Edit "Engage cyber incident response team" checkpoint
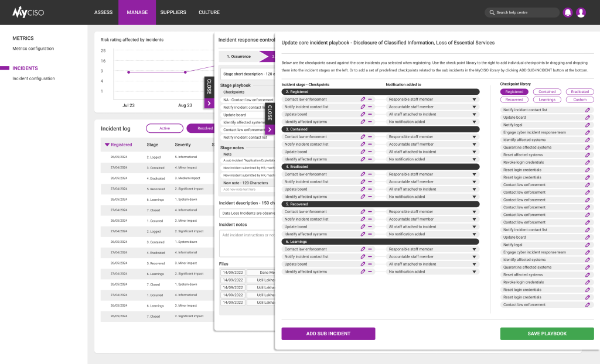This screenshot has height=364, width=600. (x=587, y=132)
